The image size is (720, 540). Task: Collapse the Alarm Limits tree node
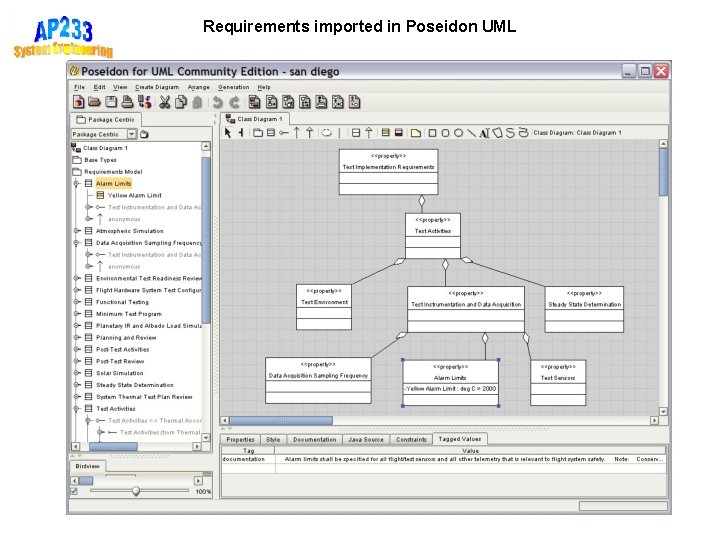point(77,184)
